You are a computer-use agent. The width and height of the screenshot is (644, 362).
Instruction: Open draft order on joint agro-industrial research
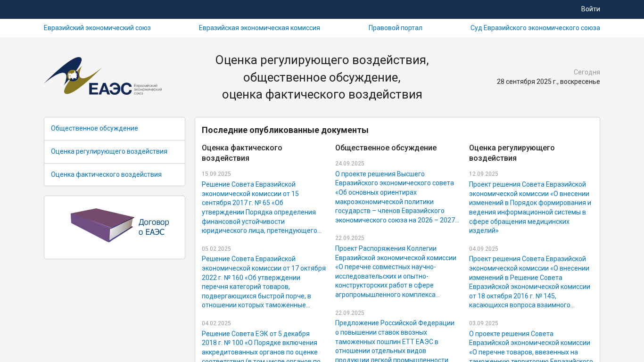click(x=396, y=271)
